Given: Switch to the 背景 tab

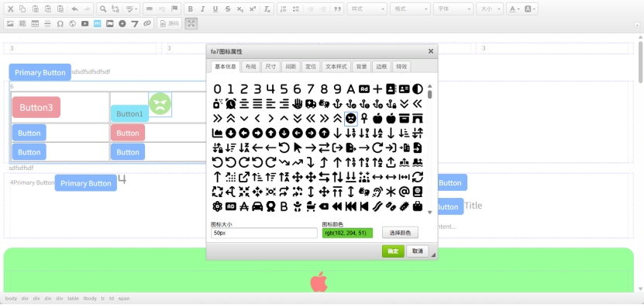Looking at the screenshot, I should tap(361, 67).
